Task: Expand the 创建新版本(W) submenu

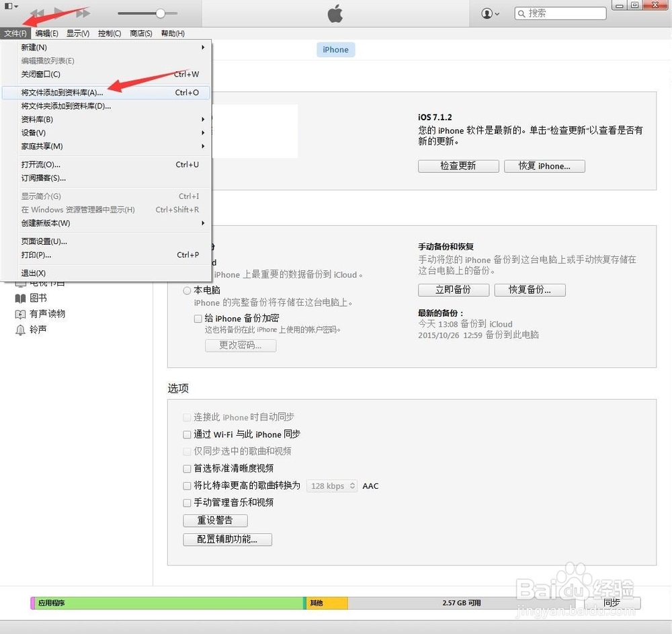Action: [x=106, y=223]
